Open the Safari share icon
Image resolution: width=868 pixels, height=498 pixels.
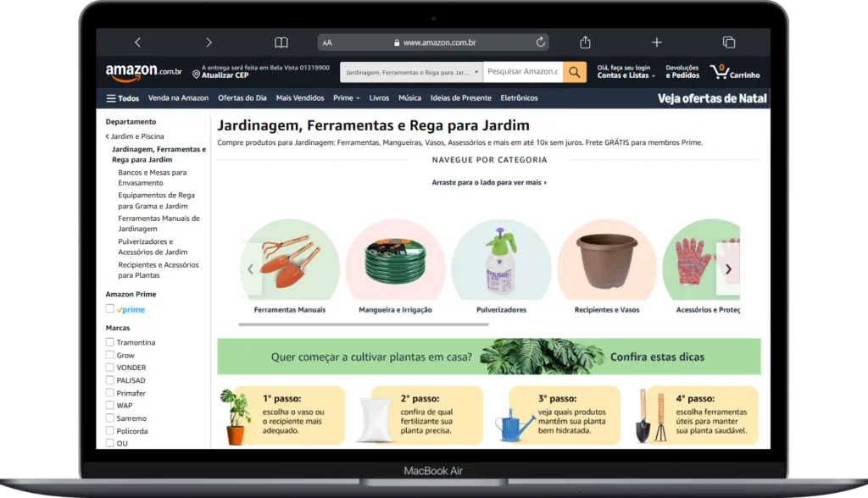coord(585,42)
